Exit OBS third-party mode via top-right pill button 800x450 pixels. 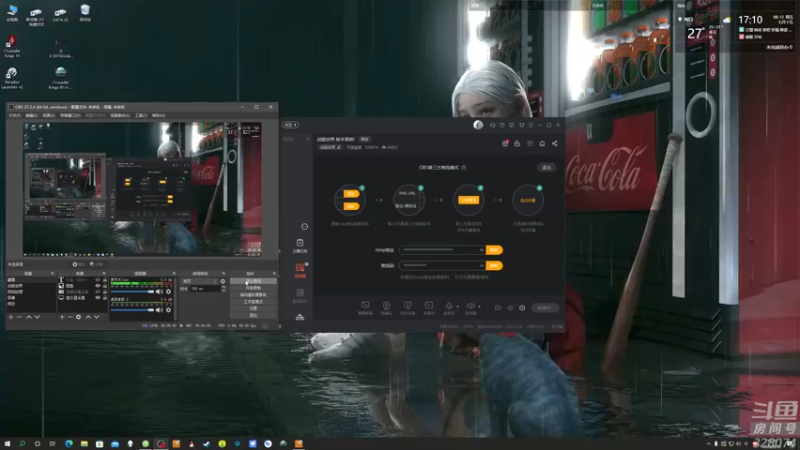(x=546, y=167)
